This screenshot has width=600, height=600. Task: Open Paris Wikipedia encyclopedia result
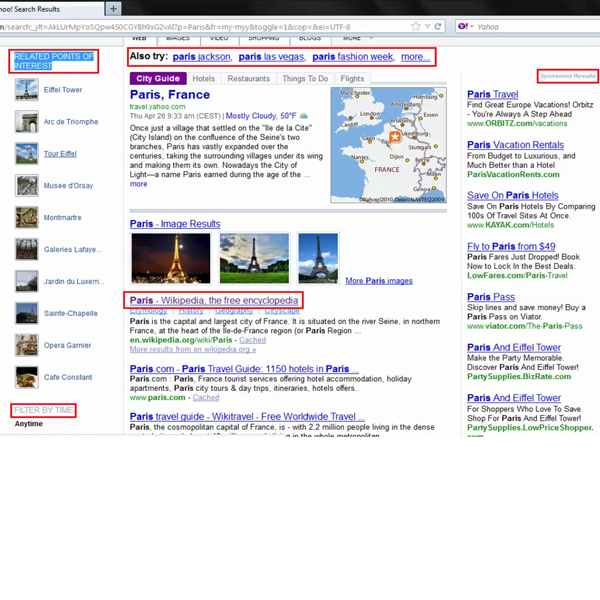click(x=214, y=300)
